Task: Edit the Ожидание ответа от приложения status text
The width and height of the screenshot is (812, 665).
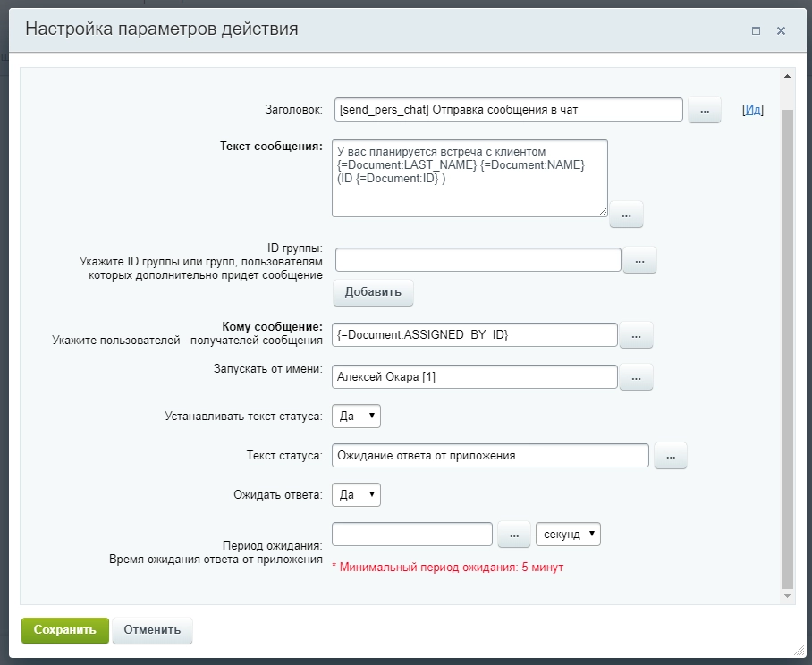Action: (x=492, y=455)
